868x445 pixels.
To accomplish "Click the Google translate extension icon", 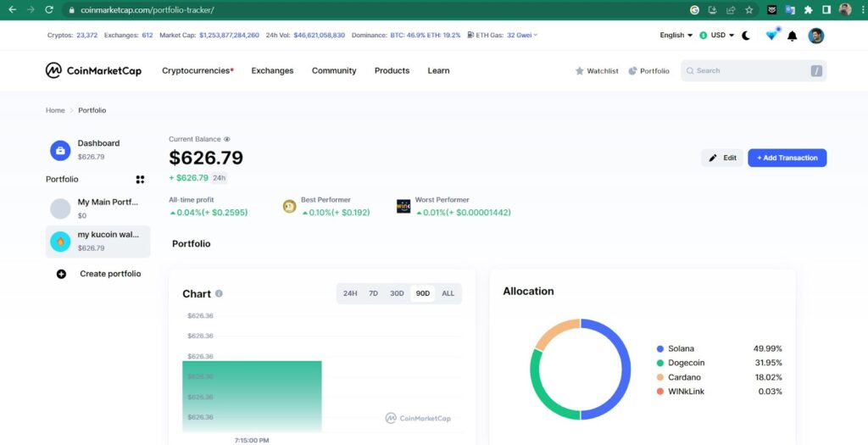I will pos(790,9).
